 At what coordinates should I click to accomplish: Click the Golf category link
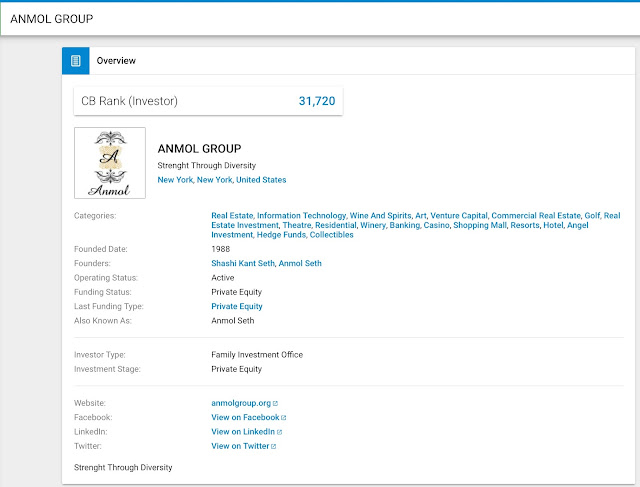point(592,216)
